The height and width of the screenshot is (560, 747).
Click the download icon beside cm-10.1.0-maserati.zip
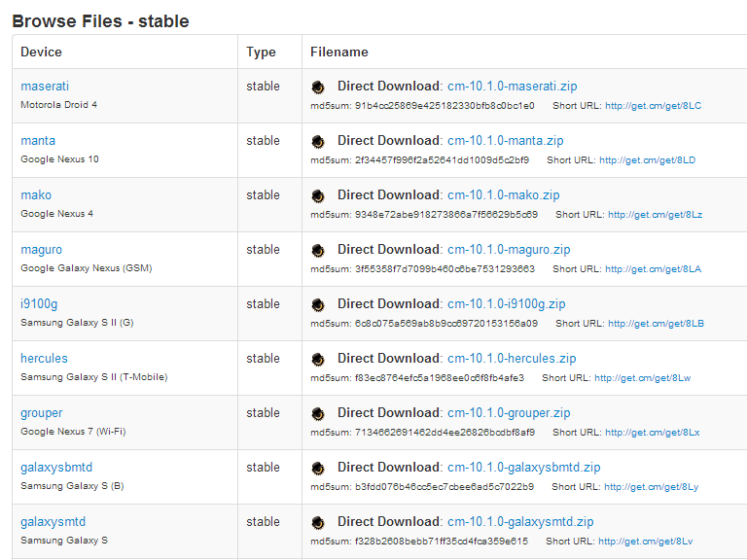pos(318,87)
